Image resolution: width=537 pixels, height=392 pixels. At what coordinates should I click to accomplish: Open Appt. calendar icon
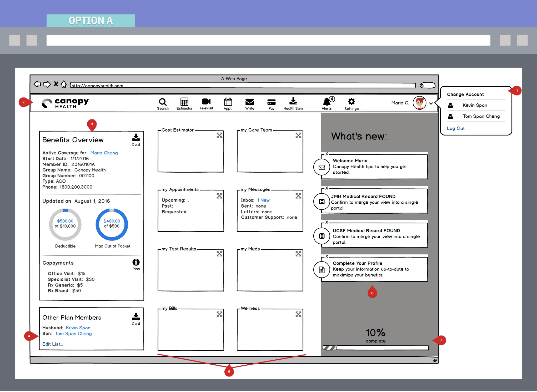pyautogui.click(x=228, y=104)
